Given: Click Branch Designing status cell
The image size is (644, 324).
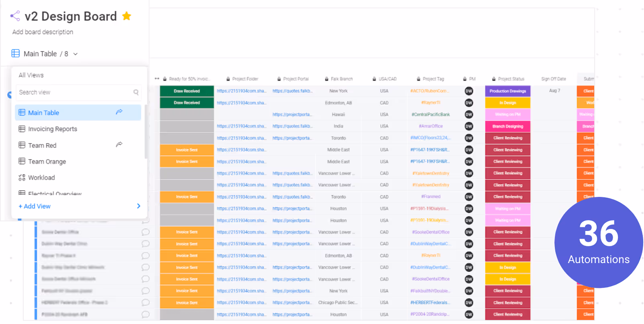Looking at the screenshot, I should click(507, 126).
